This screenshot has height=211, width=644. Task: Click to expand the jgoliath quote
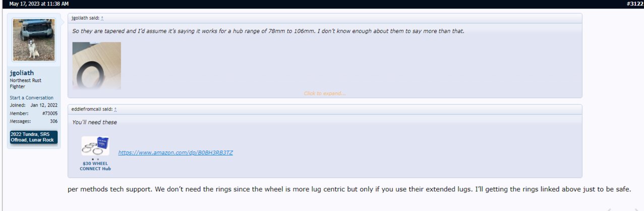coord(325,93)
